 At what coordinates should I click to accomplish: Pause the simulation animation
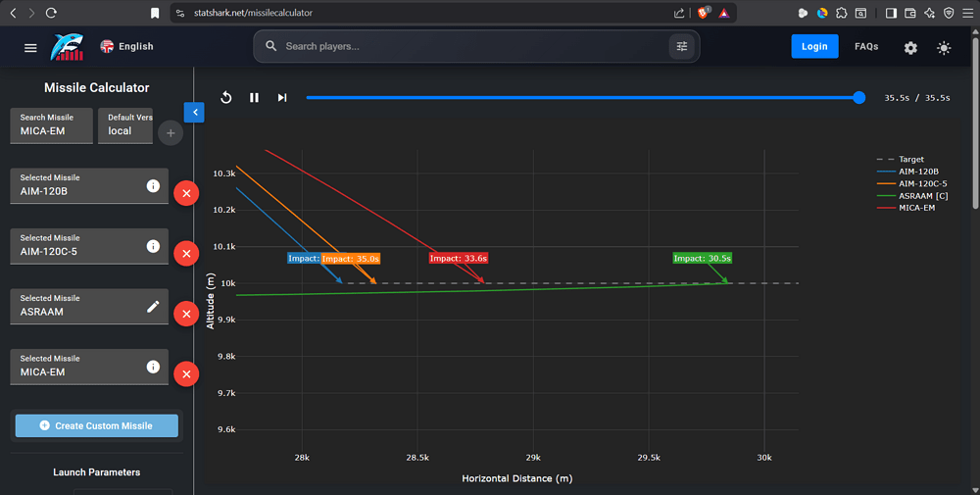click(x=255, y=97)
